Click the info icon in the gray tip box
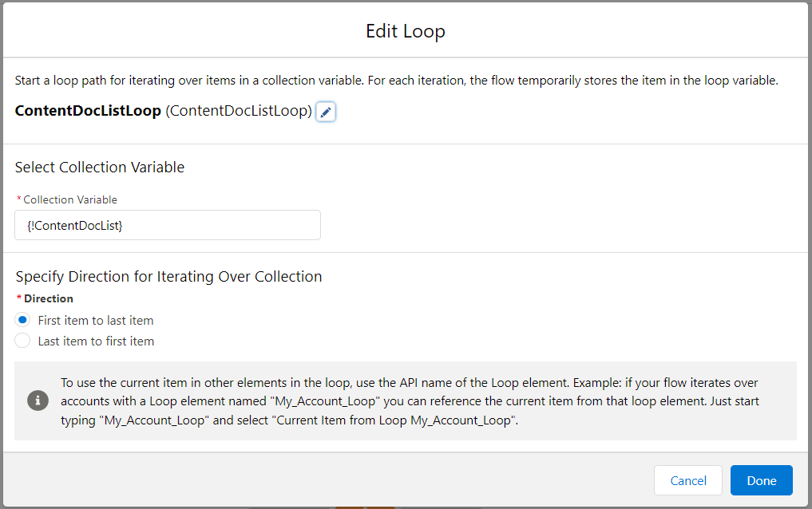 [38, 400]
